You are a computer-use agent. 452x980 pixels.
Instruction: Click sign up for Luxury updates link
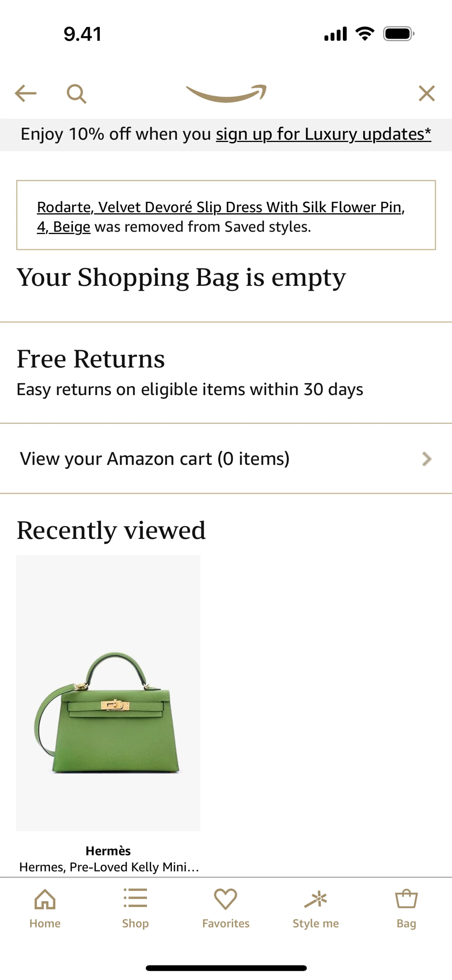pos(323,134)
